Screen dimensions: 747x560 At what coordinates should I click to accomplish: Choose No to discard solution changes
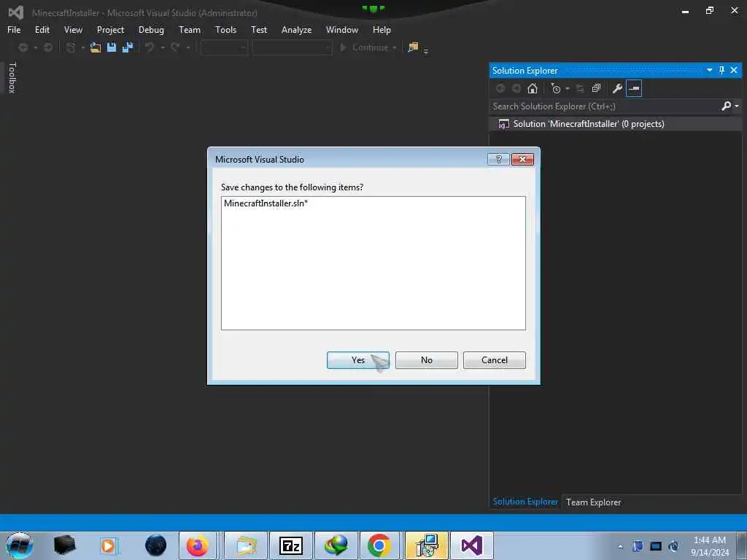tap(426, 360)
